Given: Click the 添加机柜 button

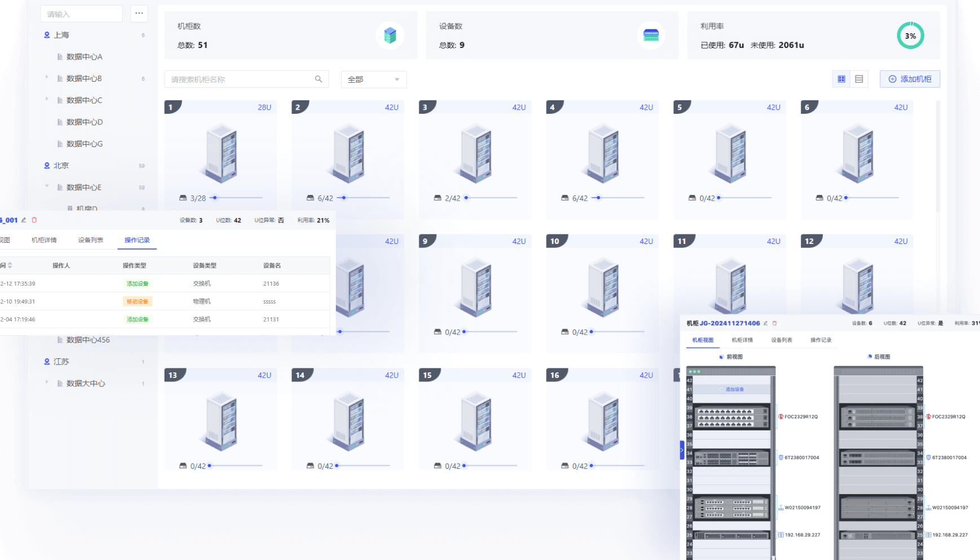Looking at the screenshot, I should tap(910, 79).
